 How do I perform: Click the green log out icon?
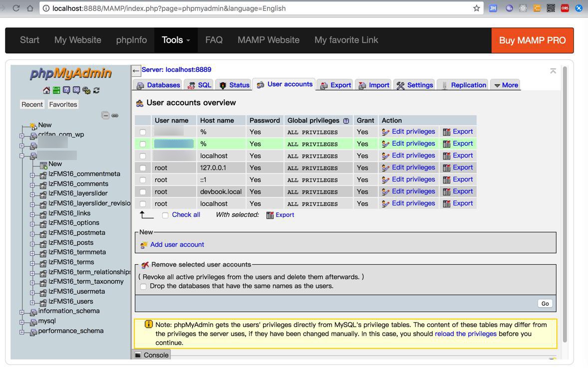56,90
